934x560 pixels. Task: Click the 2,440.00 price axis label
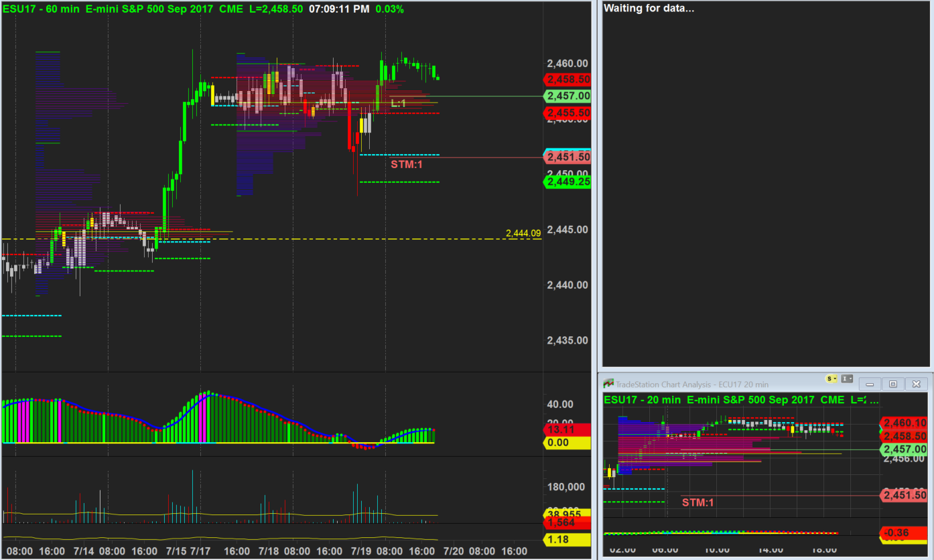coord(568,285)
